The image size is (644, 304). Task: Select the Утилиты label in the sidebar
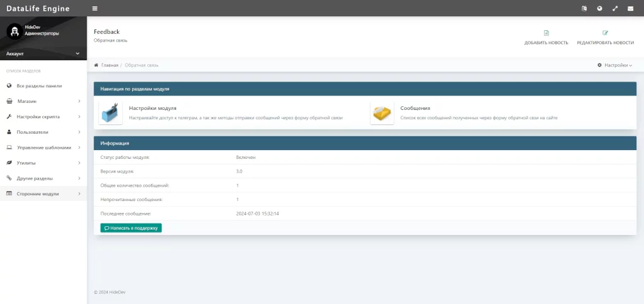point(26,163)
